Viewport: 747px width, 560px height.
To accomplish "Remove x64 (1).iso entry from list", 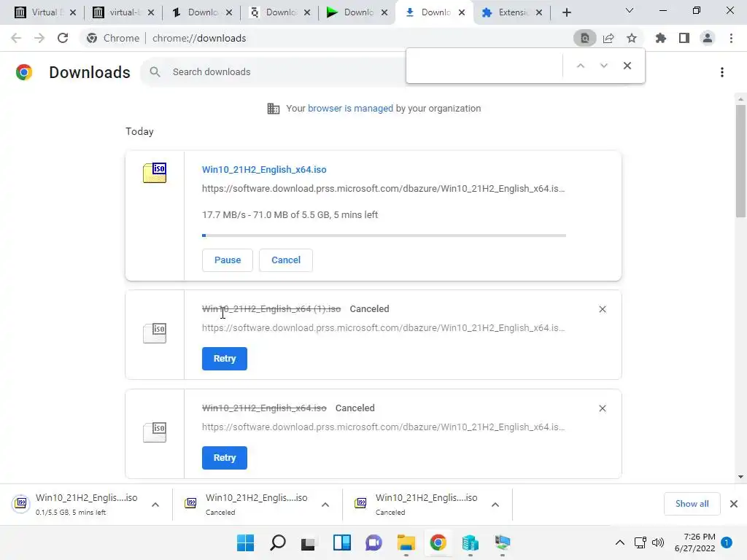I will point(603,309).
